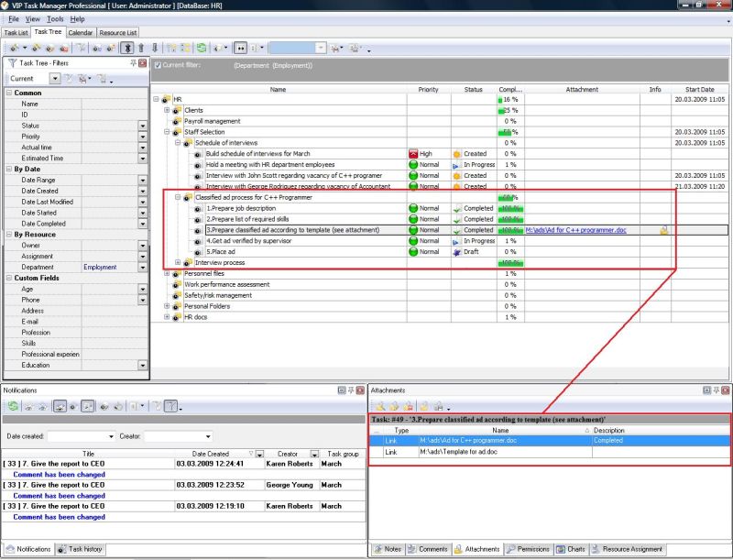The width and height of the screenshot is (733, 560).
Task: Collapse the Classified ad process tree node
Action: [179, 197]
